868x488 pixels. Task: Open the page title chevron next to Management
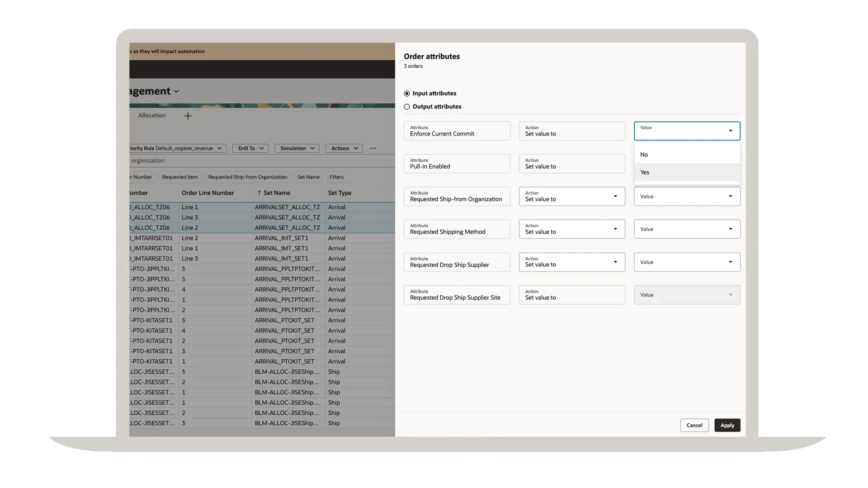click(176, 91)
